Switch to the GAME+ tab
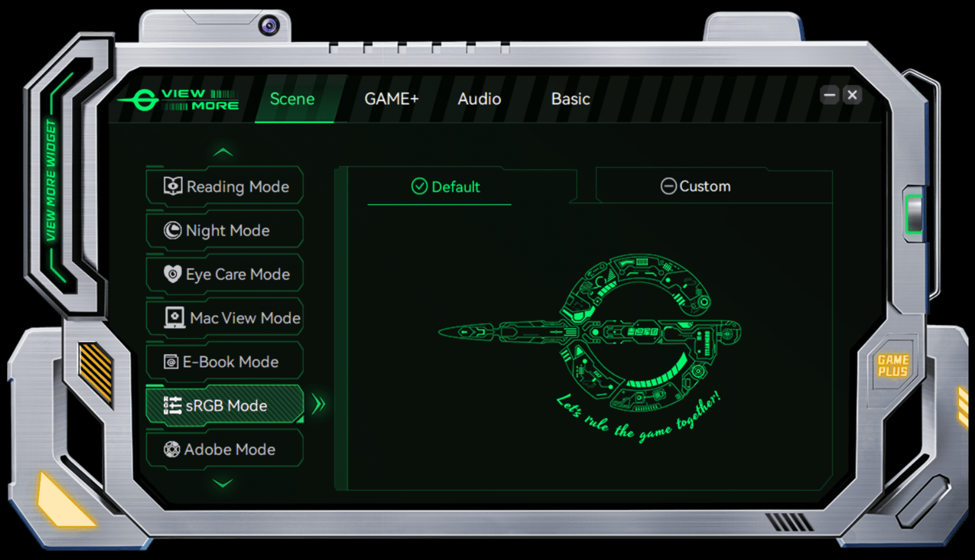975x560 pixels. click(x=391, y=98)
